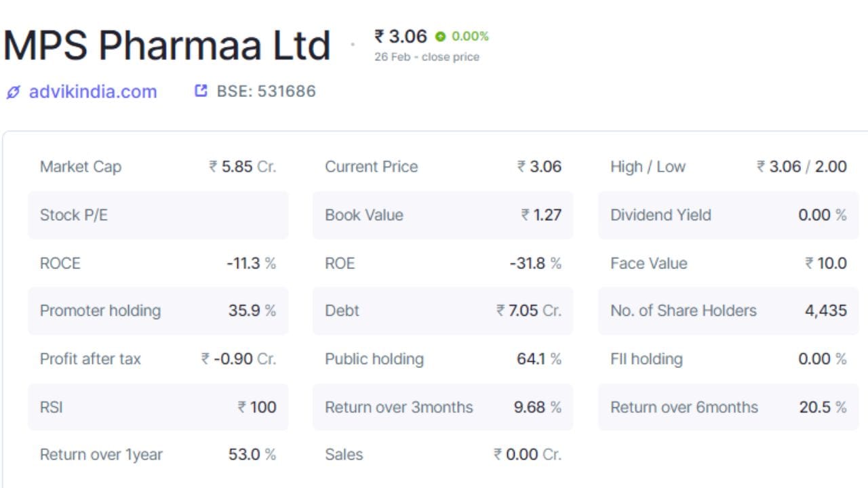Select the Return over 1year row

click(x=157, y=455)
